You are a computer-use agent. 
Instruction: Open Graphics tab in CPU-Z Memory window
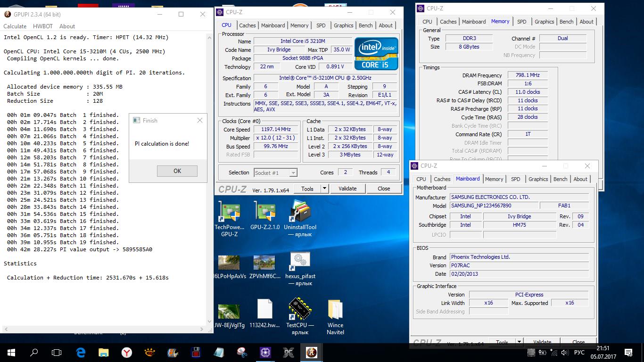tap(544, 22)
